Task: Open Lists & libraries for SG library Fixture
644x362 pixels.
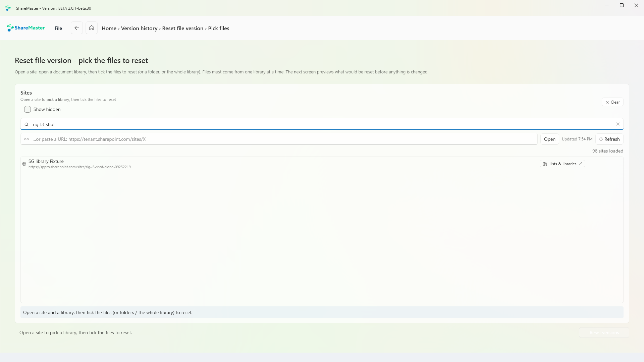Action: 562,164
